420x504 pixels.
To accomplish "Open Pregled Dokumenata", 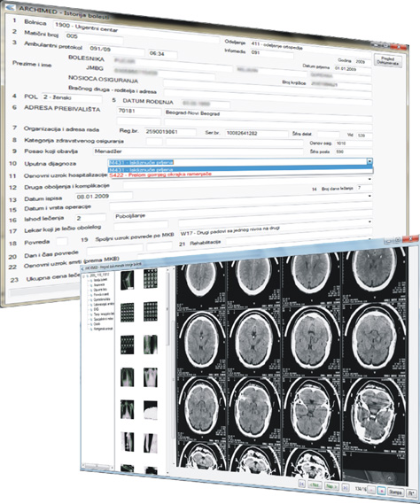I will point(387,61).
